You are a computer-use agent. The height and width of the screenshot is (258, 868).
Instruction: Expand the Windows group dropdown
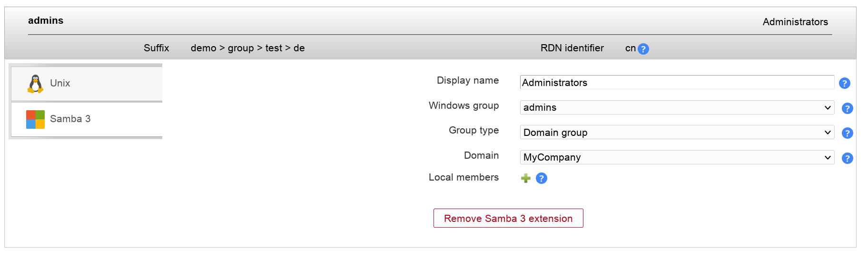pyautogui.click(x=677, y=108)
